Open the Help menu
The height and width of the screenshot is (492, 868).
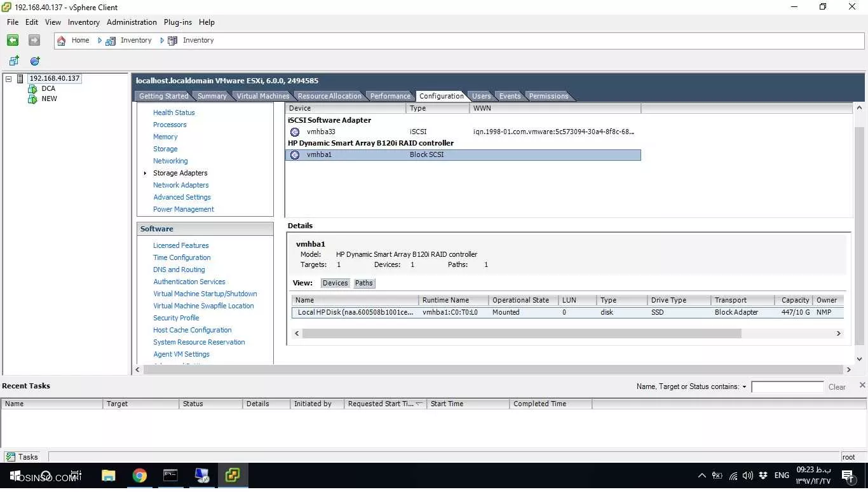click(x=207, y=22)
